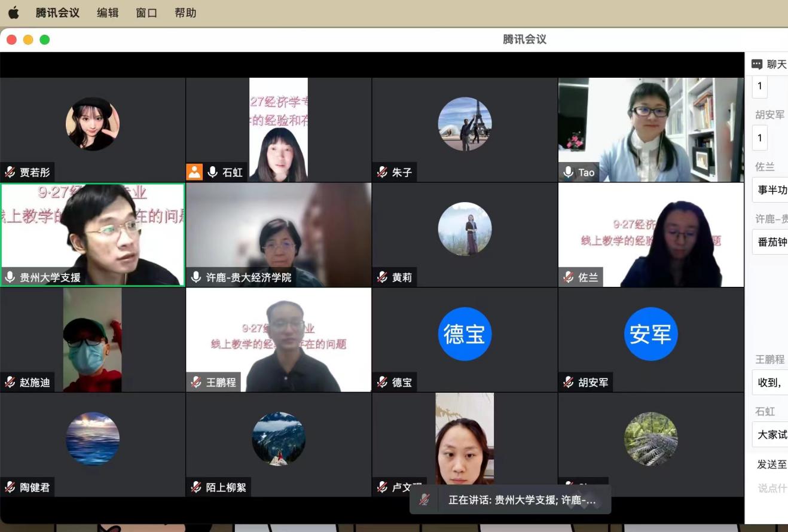This screenshot has height=532, width=788.
Task: Open the 发送至 recipient selector
Action: [772, 464]
